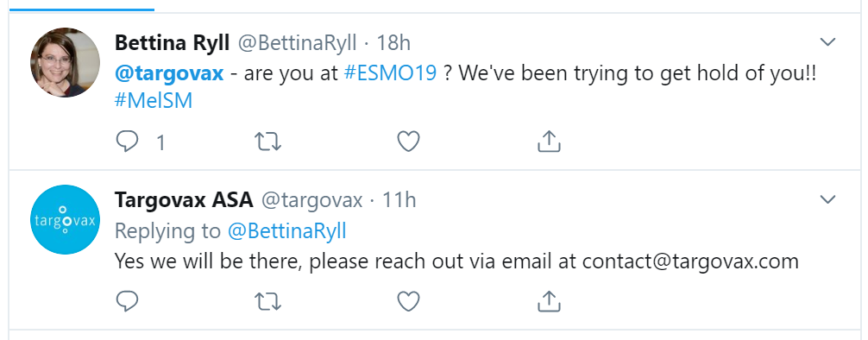Open the @BettinaRyll link in Replying to

[286, 231]
